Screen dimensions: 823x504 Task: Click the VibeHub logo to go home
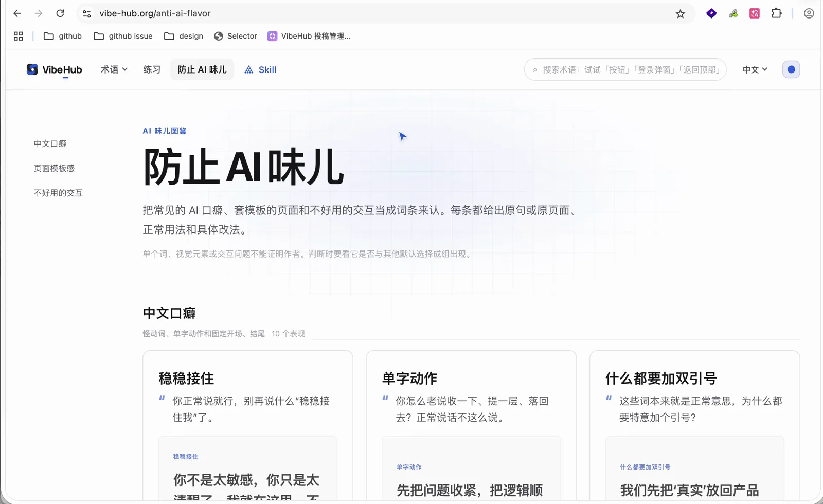54,69
